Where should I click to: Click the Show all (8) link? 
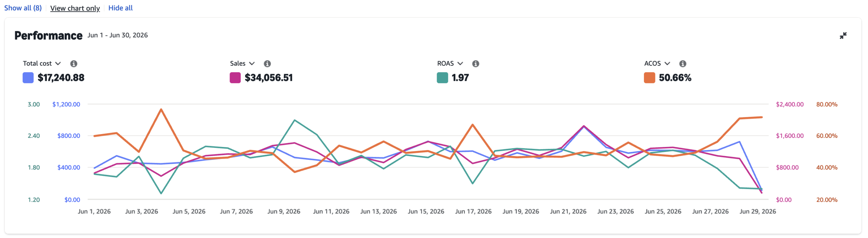coord(23,8)
